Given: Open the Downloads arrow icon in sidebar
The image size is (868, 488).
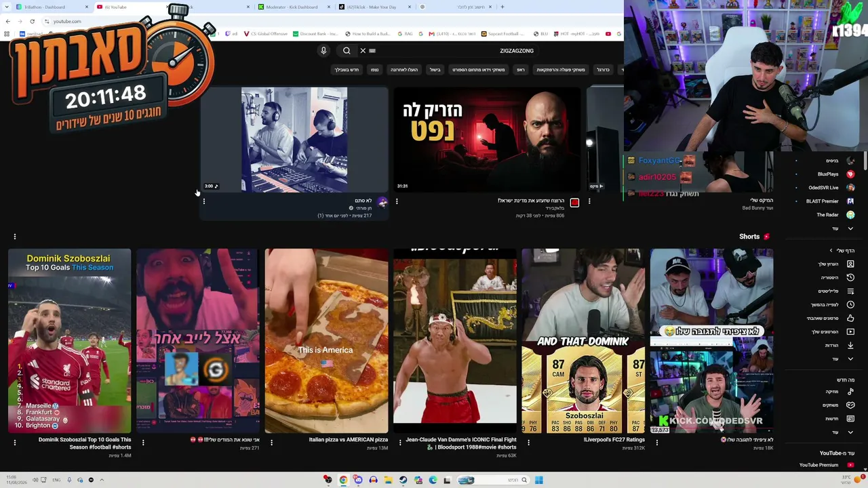Looking at the screenshot, I should 850,345.
